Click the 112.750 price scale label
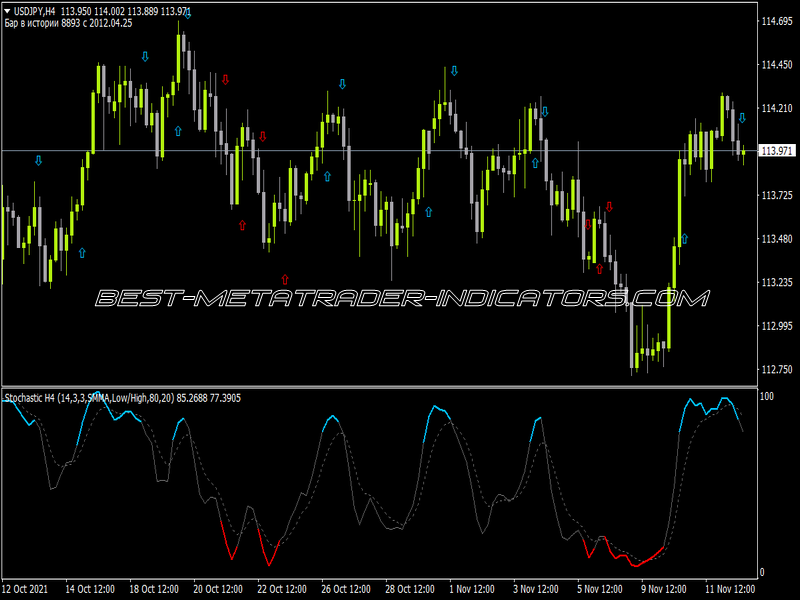 (777, 369)
